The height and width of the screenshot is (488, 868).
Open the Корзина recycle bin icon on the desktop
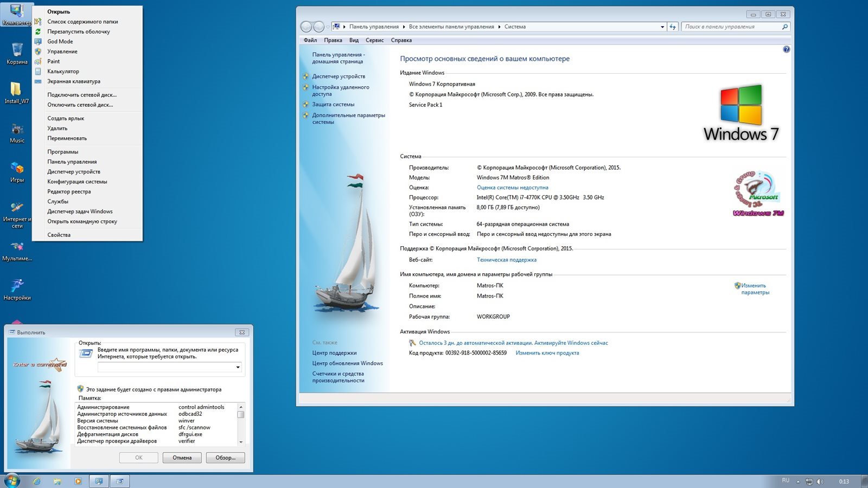tap(17, 54)
